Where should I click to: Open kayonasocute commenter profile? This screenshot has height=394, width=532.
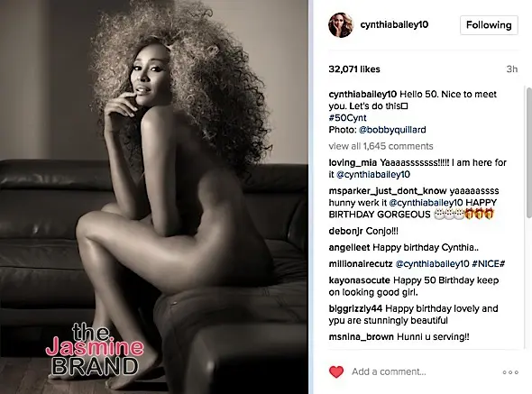[x=359, y=280]
